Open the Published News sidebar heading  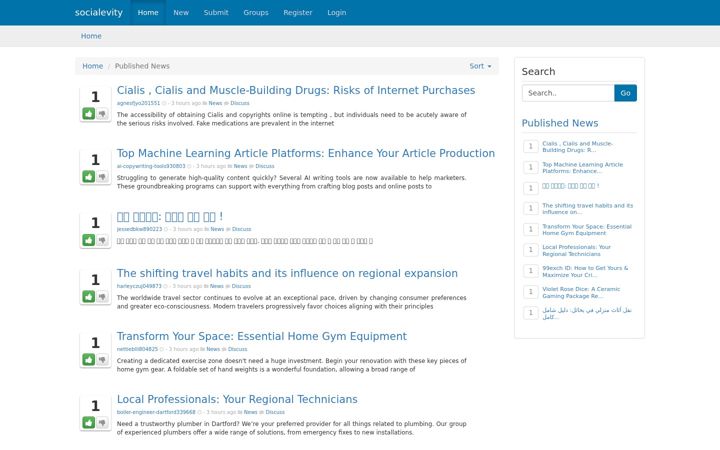point(560,123)
